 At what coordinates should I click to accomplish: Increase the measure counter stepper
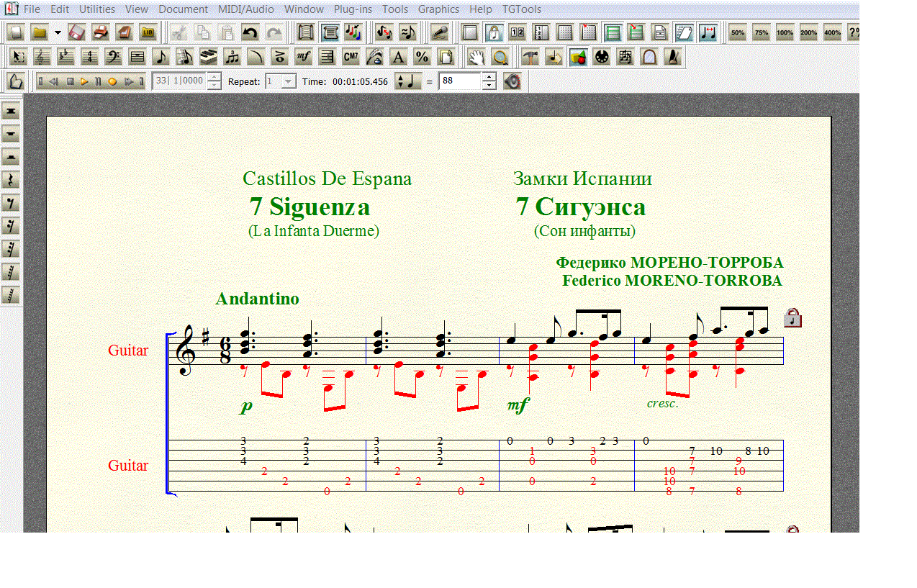(214, 77)
